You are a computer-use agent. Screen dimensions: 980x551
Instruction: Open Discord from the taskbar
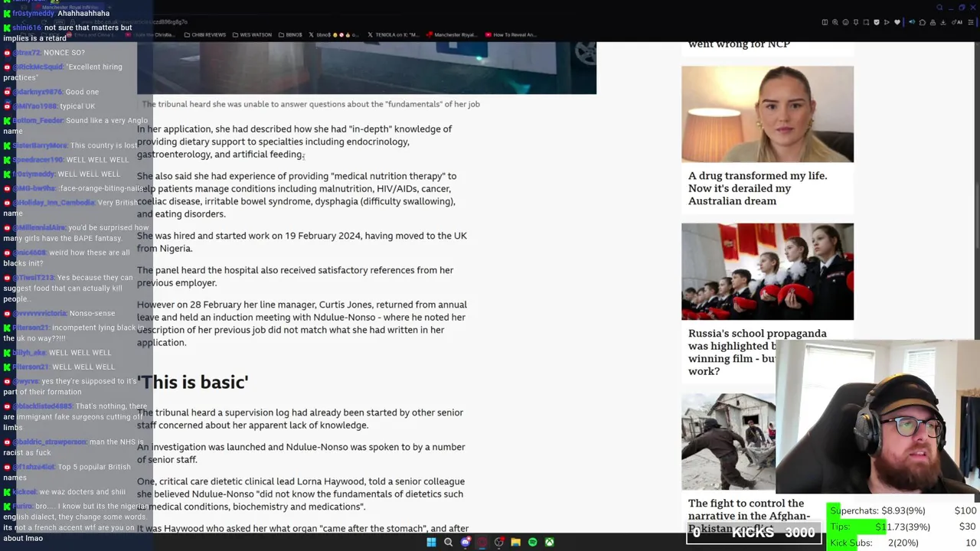465,543
